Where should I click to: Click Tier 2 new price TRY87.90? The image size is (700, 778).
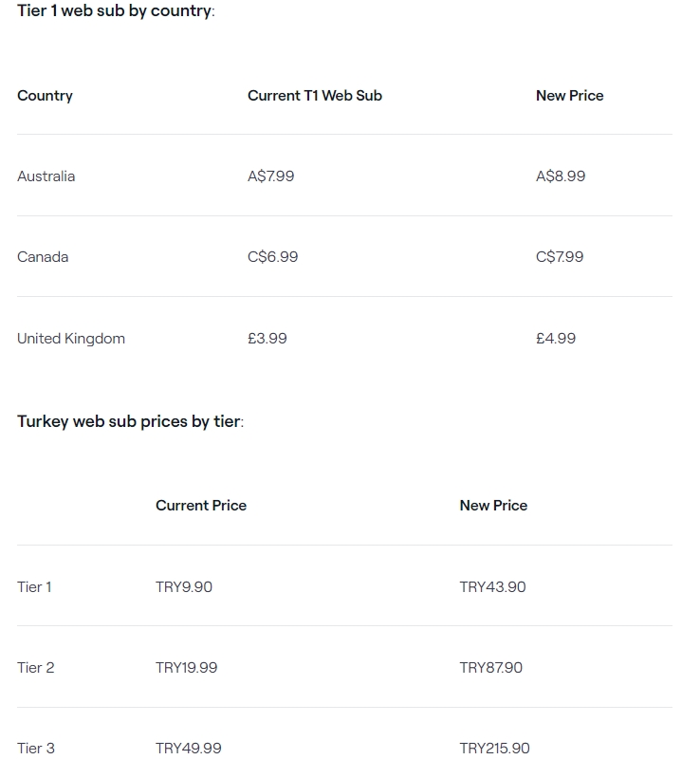click(490, 668)
